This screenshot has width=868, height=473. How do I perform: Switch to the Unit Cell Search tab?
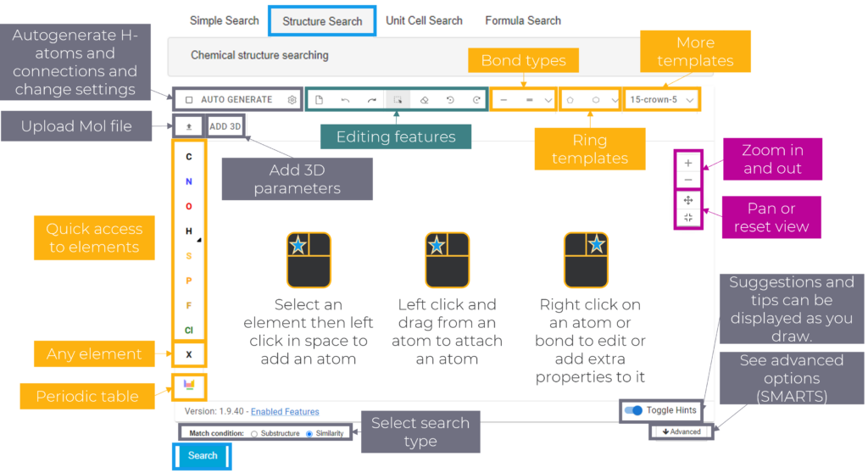point(424,20)
